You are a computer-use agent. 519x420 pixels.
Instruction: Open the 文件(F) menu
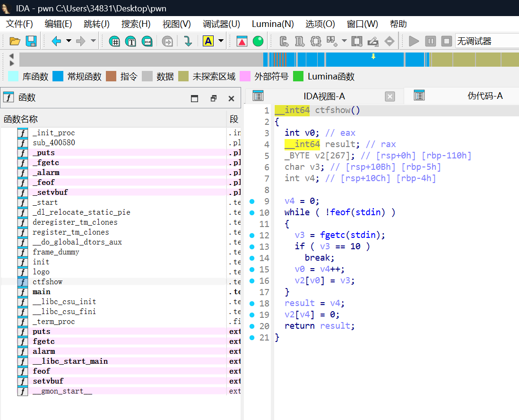[19, 24]
